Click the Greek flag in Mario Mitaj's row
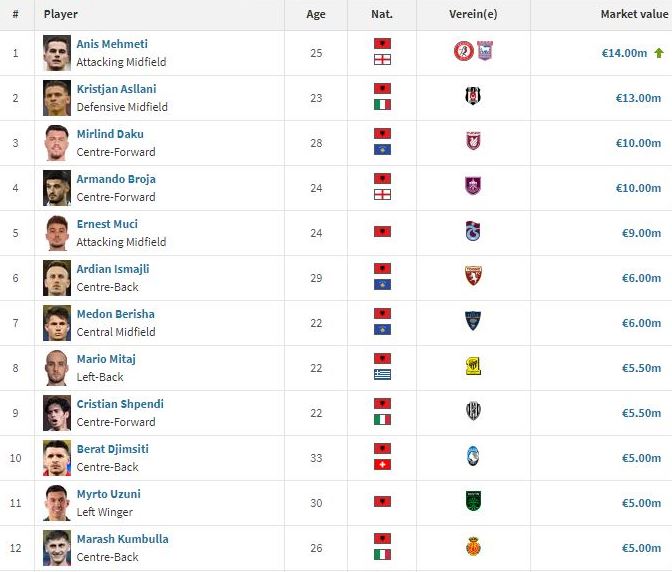 point(382,375)
